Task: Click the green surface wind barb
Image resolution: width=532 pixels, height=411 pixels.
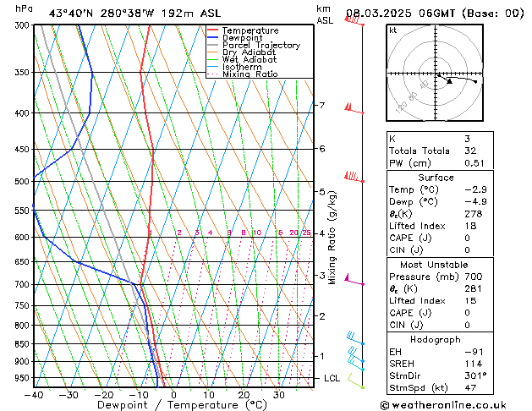Action: pyautogui.click(x=356, y=381)
